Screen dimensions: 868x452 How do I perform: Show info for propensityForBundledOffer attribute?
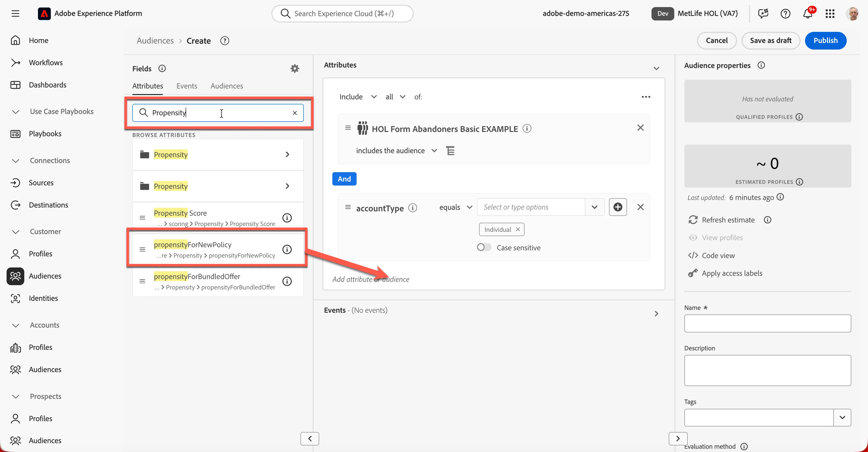[x=287, y=281]
